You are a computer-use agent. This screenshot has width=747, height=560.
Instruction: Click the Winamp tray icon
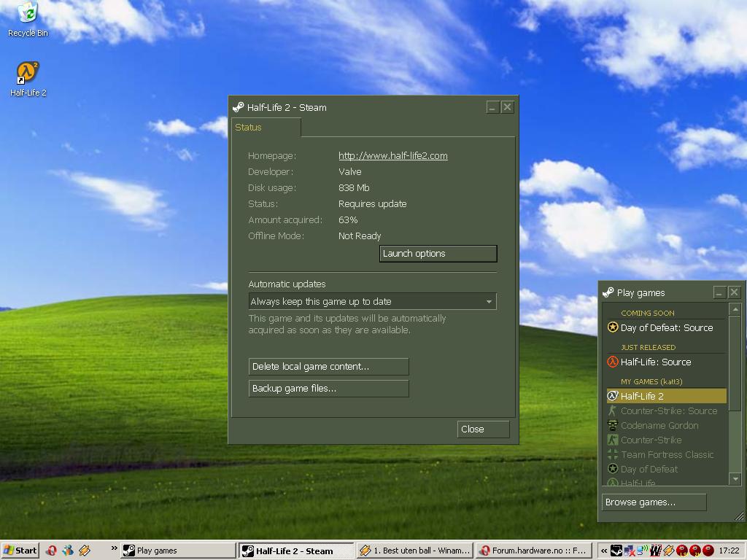coord(668,551)
